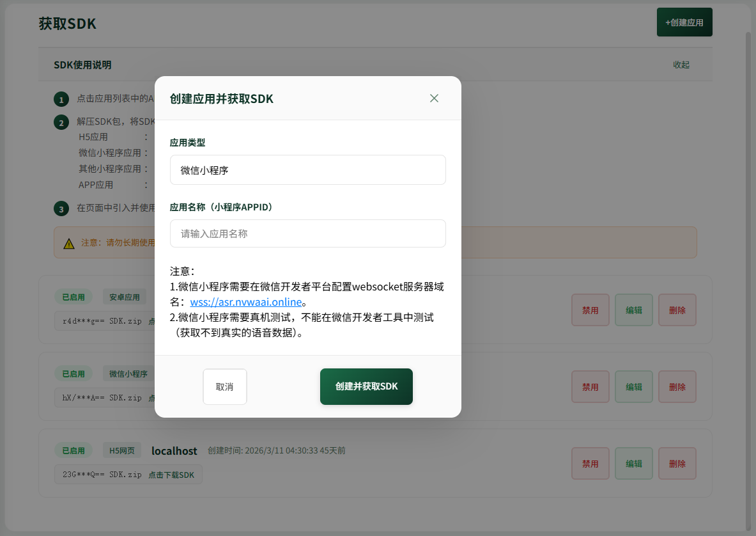756x536 pixels.
Task: Click the step 3 numbered circle icon
Action: pyautogui.click(x=61, y=208)
